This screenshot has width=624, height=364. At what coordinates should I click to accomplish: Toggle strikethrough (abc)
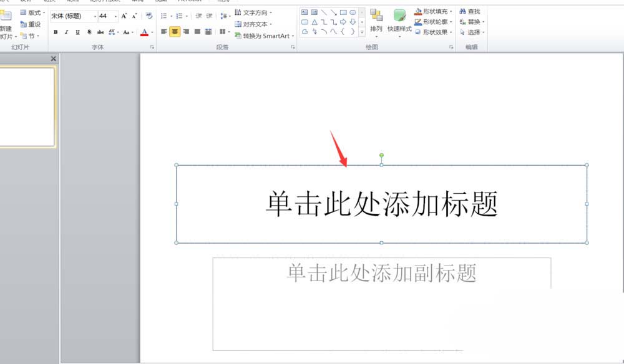(100, 32)
